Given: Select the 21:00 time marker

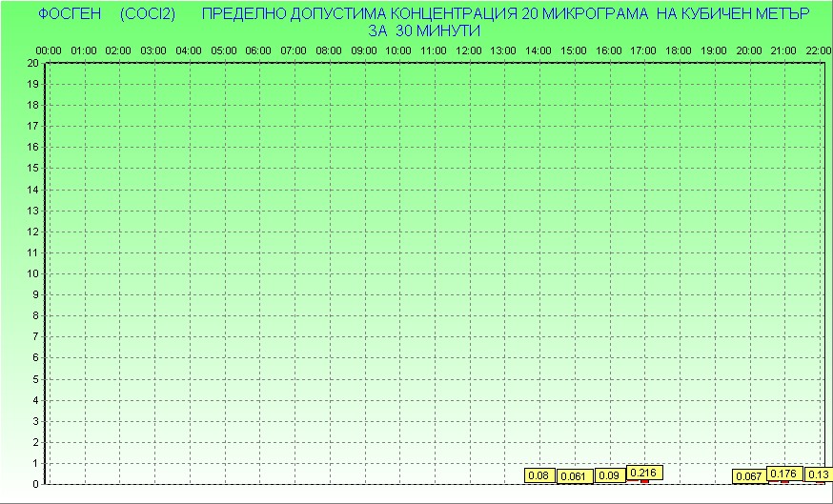Looking at the screenshot, I should (783, 50).
